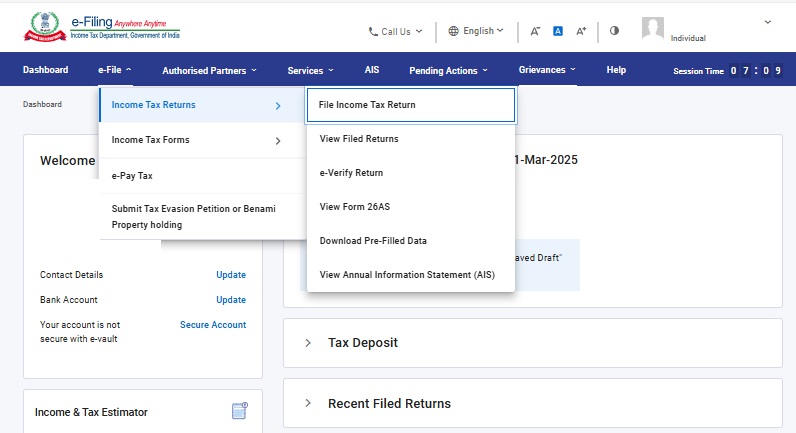This screenshot has height=433, width=796.
Task: Choose View Form 26AS
Action: (x=411, y=207)
